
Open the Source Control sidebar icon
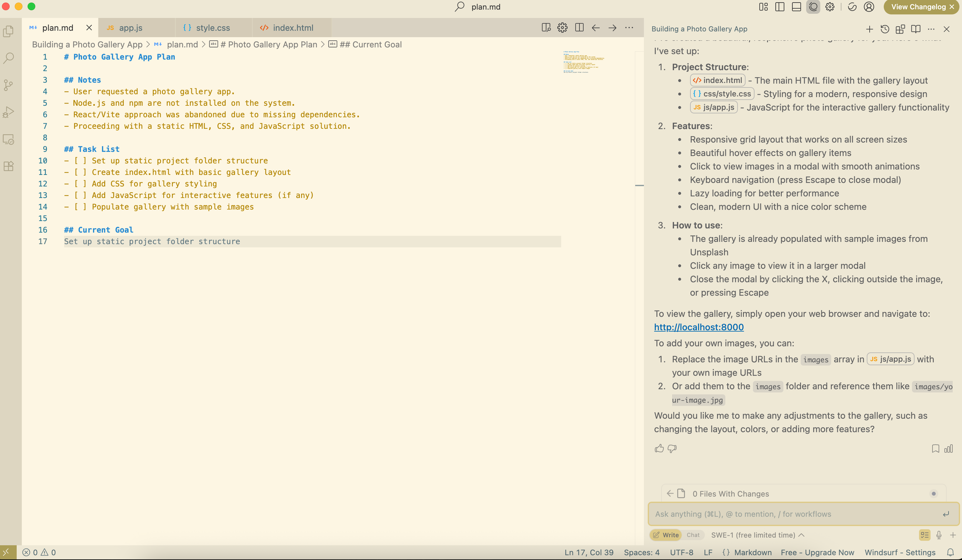[8, 85]
